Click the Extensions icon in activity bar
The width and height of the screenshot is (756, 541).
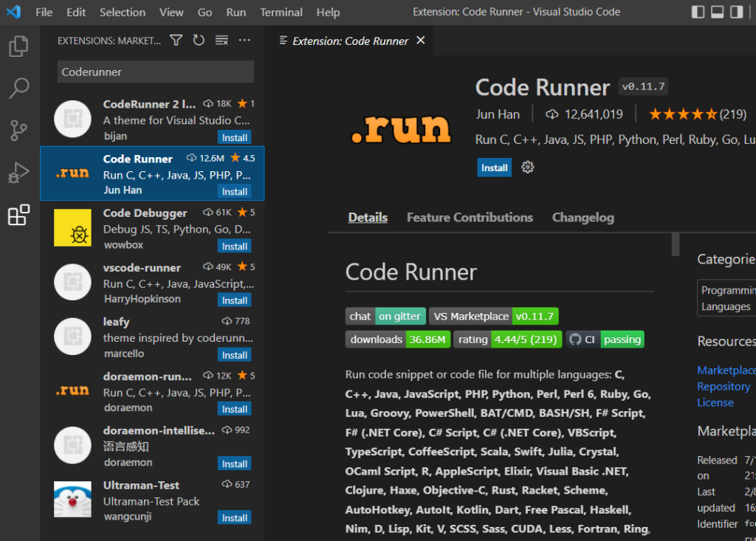point(18,216)
